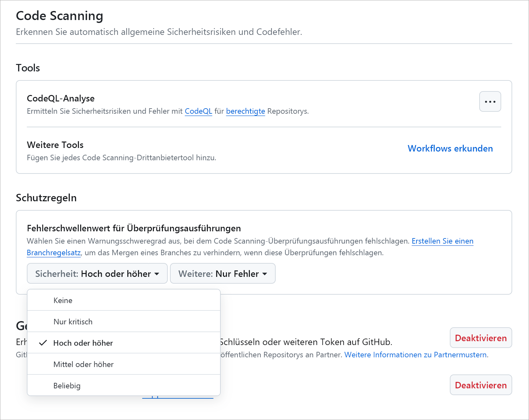Open the Sicherheit severity dropdown
The width and height of the screenshot is (529, 420).
pyautogui.click(x=97, y=273)
